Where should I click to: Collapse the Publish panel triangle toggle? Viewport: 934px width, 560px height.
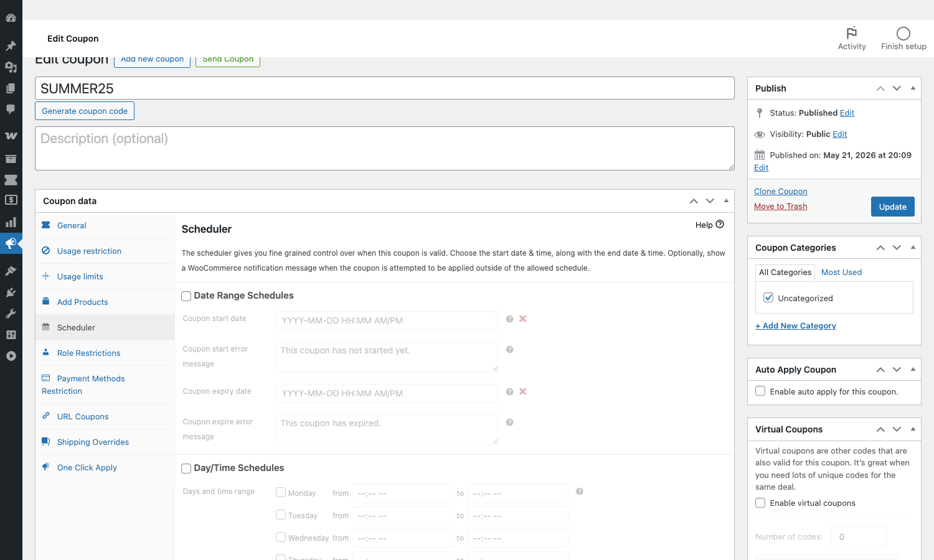tap(913, 88)
